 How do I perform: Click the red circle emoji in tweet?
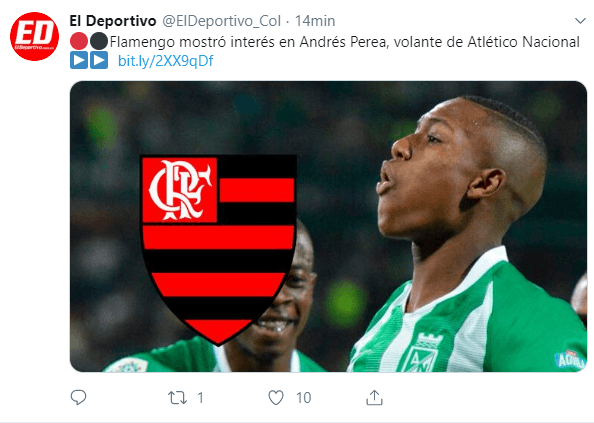point(79,41)
